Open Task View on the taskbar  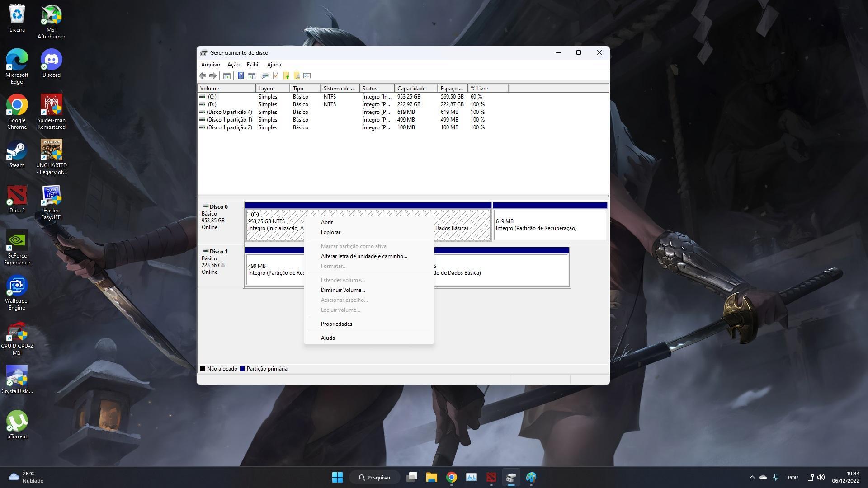tap(412, 477)
